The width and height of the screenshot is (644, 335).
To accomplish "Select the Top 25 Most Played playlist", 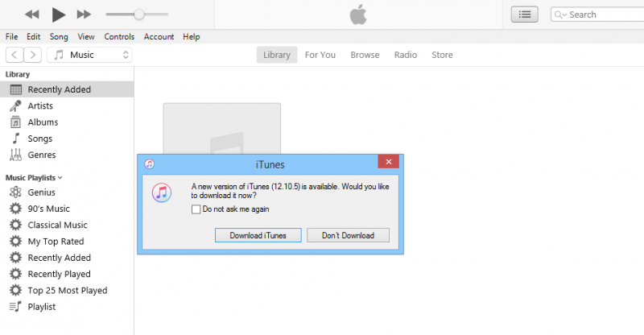I will (x=68, y=290).
